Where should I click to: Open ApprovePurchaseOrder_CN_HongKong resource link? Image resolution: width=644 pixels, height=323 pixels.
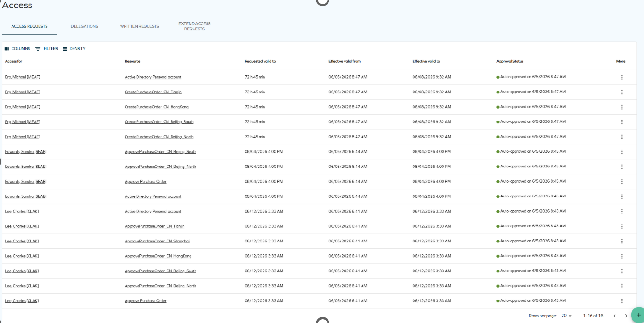coord(158,256)
